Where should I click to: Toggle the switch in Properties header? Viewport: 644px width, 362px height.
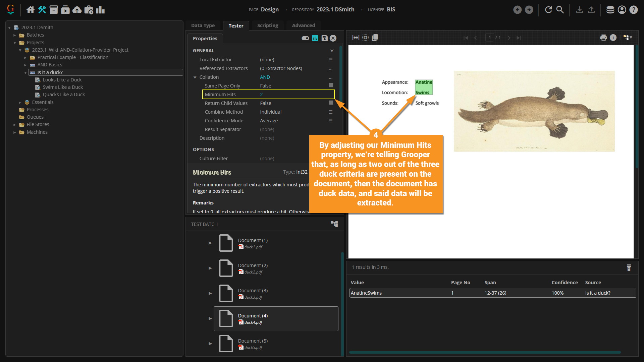point(305,38)
